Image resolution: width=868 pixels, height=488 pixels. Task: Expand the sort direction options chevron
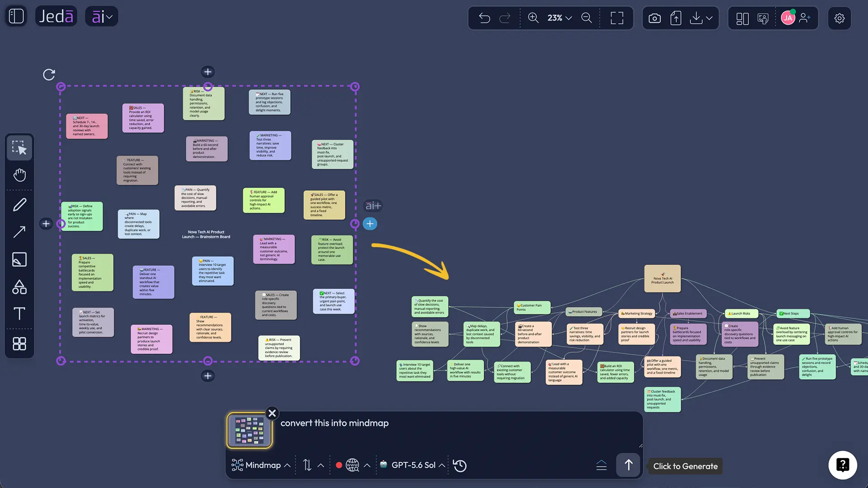[321, 465]
